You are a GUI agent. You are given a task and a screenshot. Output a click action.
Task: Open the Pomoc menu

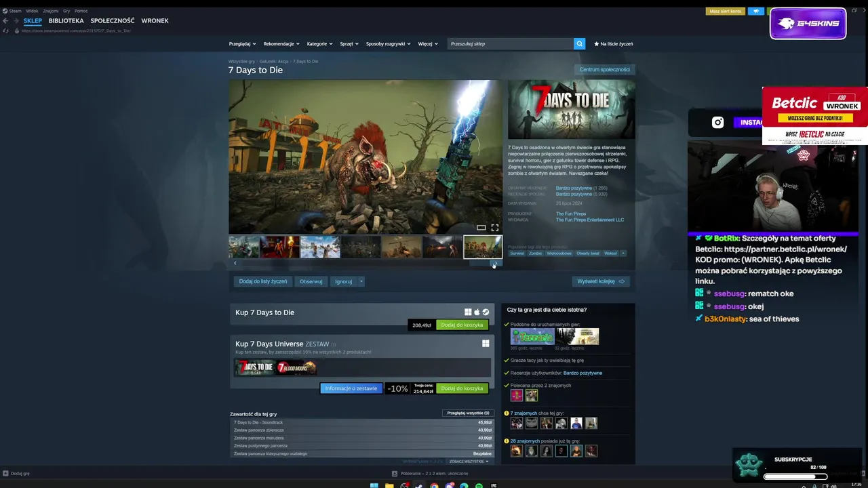click(x=81, y=11)
